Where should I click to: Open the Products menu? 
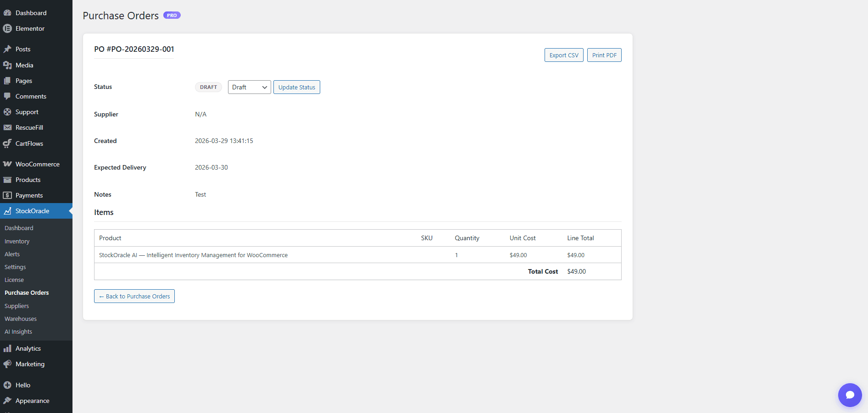pyautogui.click(x=28, y=180)
